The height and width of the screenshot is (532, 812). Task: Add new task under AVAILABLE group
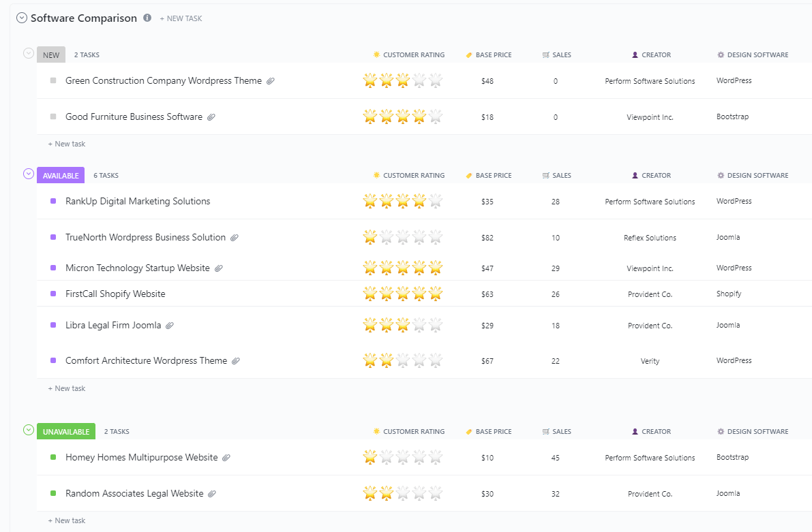(x=67, y=388)
